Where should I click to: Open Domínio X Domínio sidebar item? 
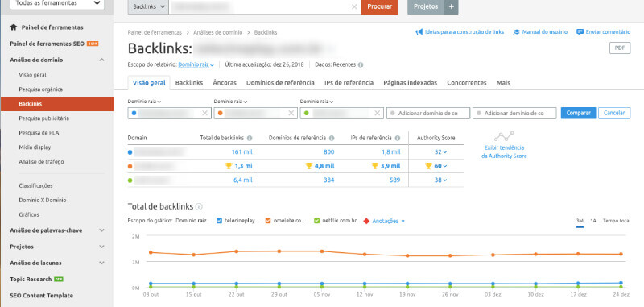point(43,200)
